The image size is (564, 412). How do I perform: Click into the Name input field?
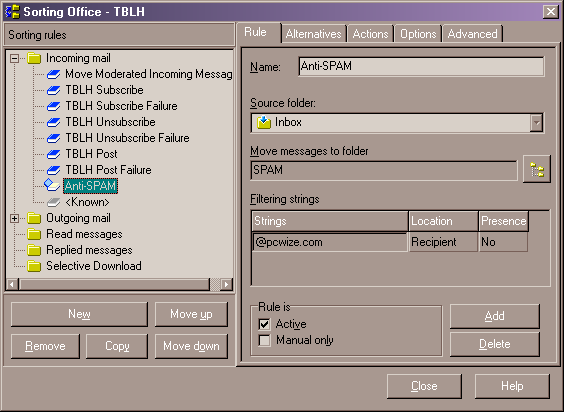pyautogui.click(x=421, y=66)
